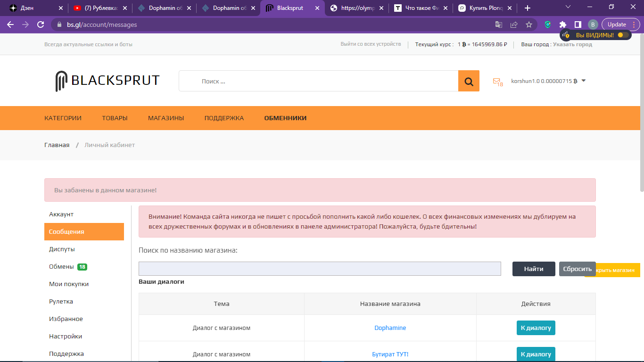Switch to the https://olymp tab
Screen dimensions: 644x362
(355, 8)
